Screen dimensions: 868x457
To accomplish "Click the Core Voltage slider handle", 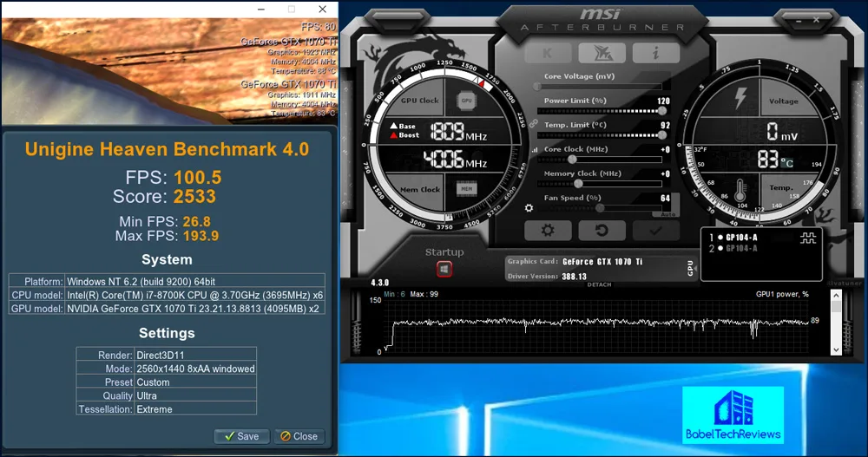I will (x=537, y=87).
